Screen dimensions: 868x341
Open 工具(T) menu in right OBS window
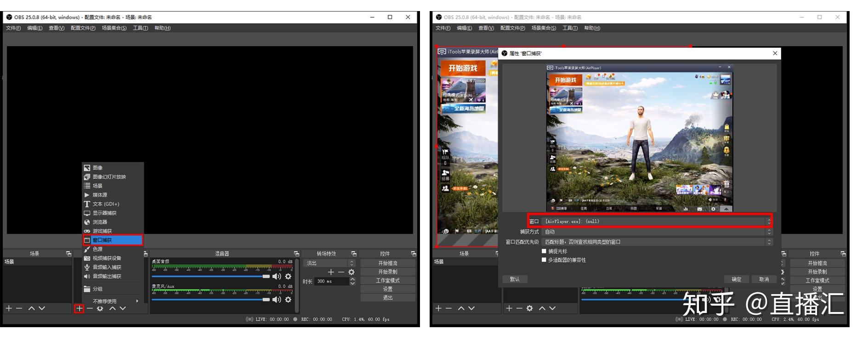coord(570,28)
